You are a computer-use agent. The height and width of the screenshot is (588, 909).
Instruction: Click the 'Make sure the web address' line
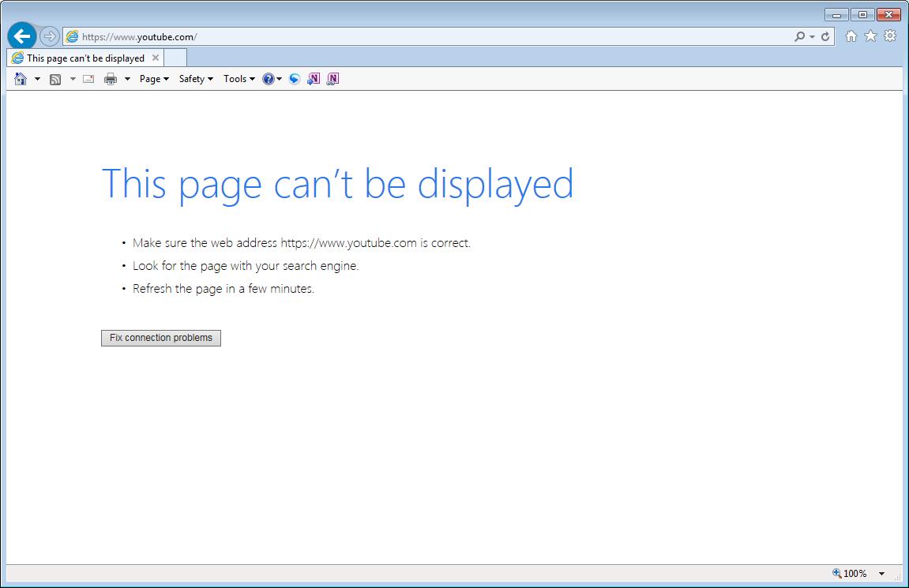click(x=302, y=243)
